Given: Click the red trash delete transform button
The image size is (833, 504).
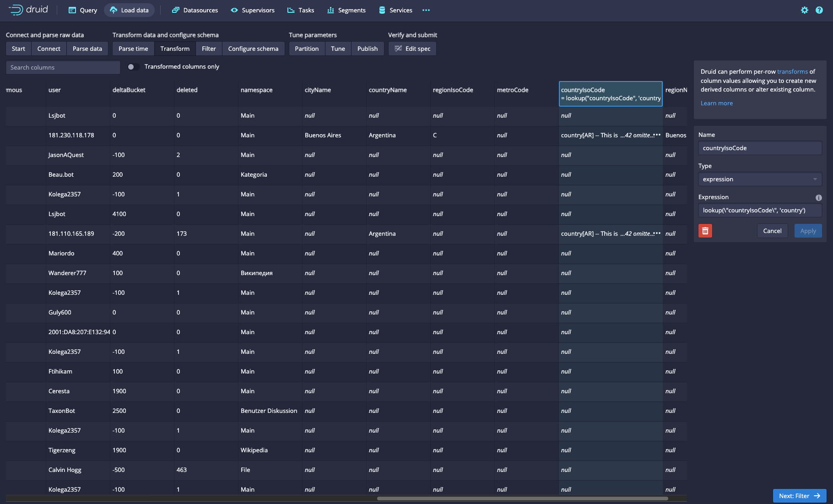Looking at the screenshot, I should click(705, 231).
